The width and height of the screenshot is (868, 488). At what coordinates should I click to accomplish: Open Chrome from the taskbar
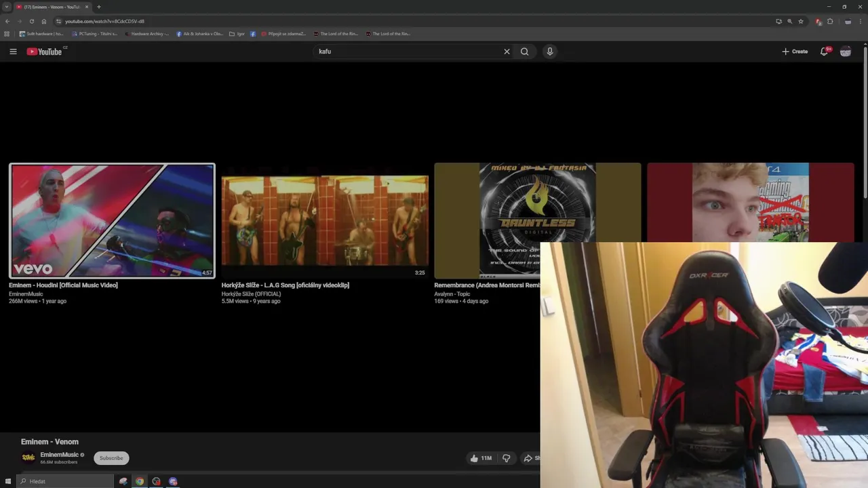[140, 481]
